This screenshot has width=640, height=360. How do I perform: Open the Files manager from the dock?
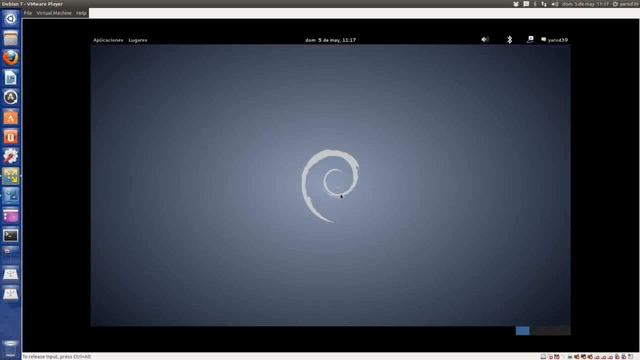click(x=11, y=38)
